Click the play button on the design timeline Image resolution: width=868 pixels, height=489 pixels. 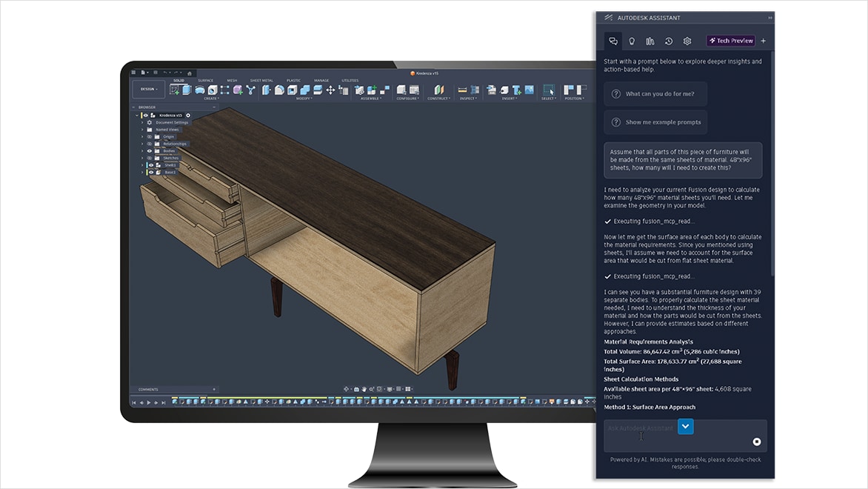(x=149, y=402)
